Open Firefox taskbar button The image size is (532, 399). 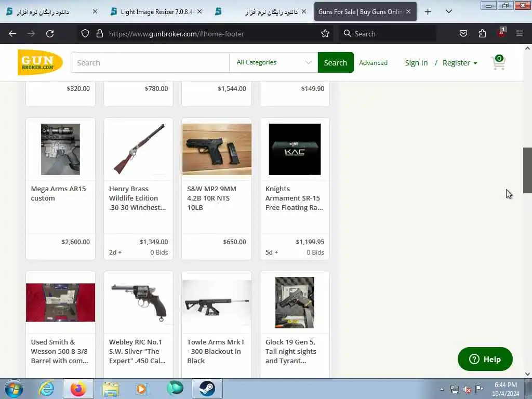[x=78, y=389]
